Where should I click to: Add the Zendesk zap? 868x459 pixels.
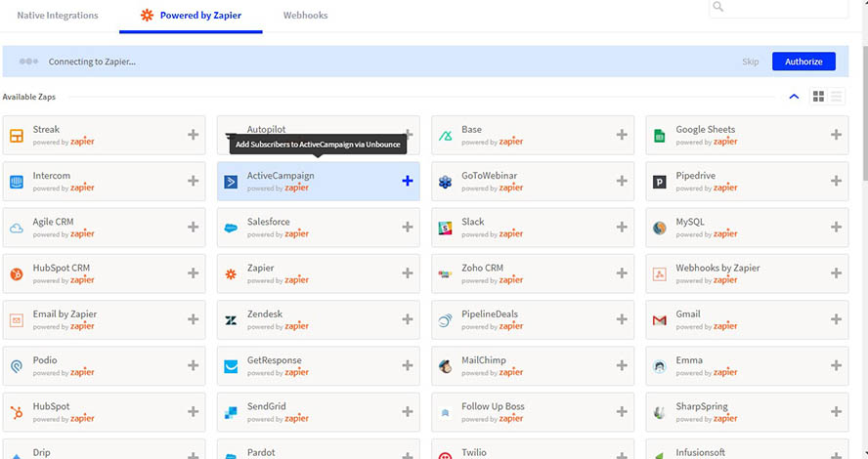(x=408, y=319)
